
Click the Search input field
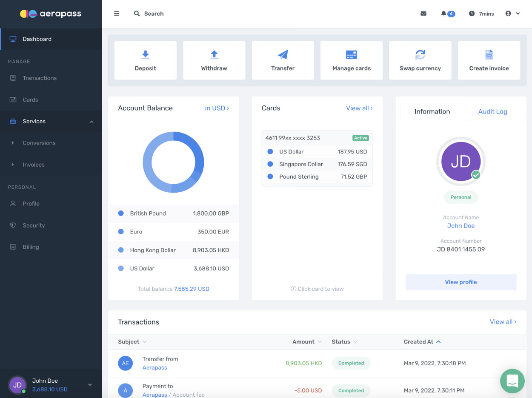pos(154,14)
